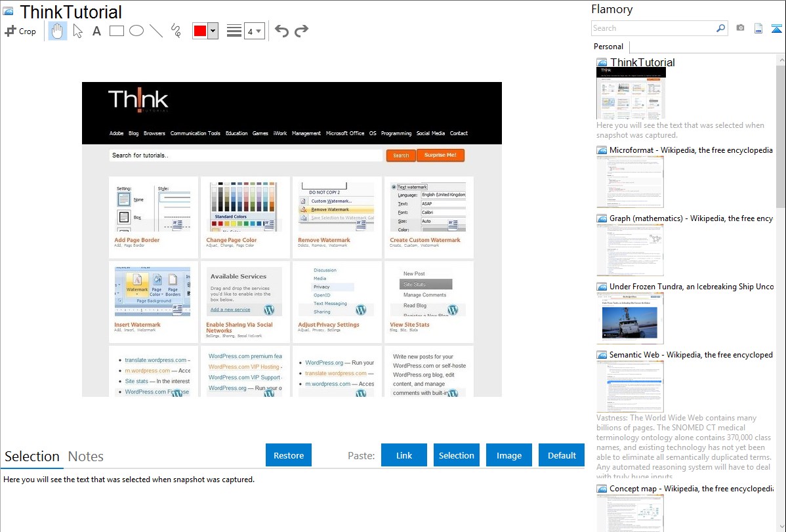This screenshot has width=786, height=532.
Task: Click the selected-text placeholder in the Selection pane
Action: 129,480
